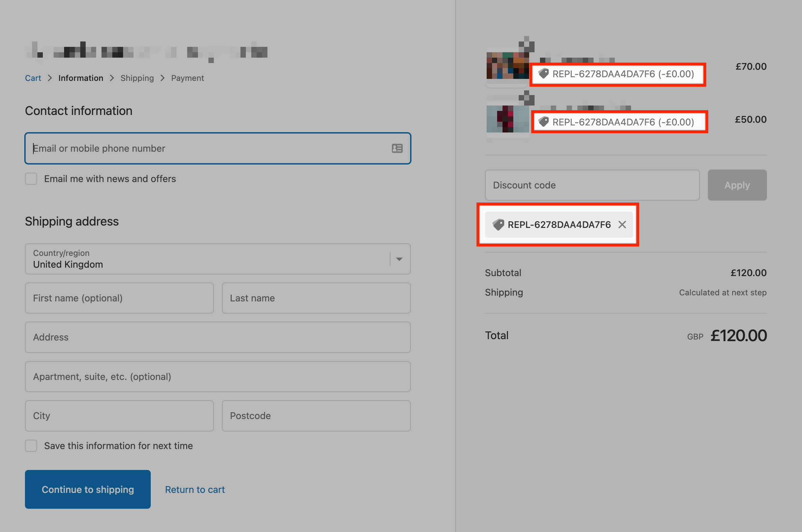
Task: Click the discount tag icon on applied code
Action: (498, 225)
